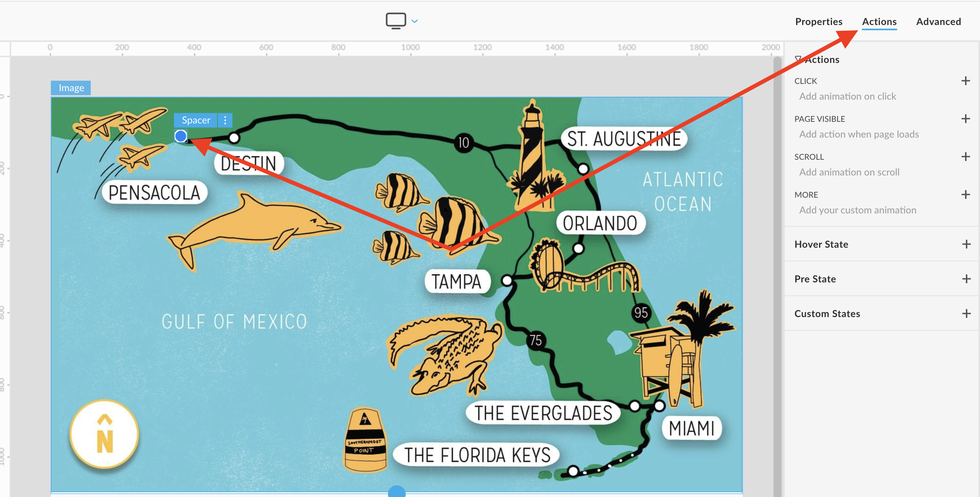The image size is (980, 497).
Task: Add a PAGE VISIBLE action with plus icon
Action: tap(965, 119)
